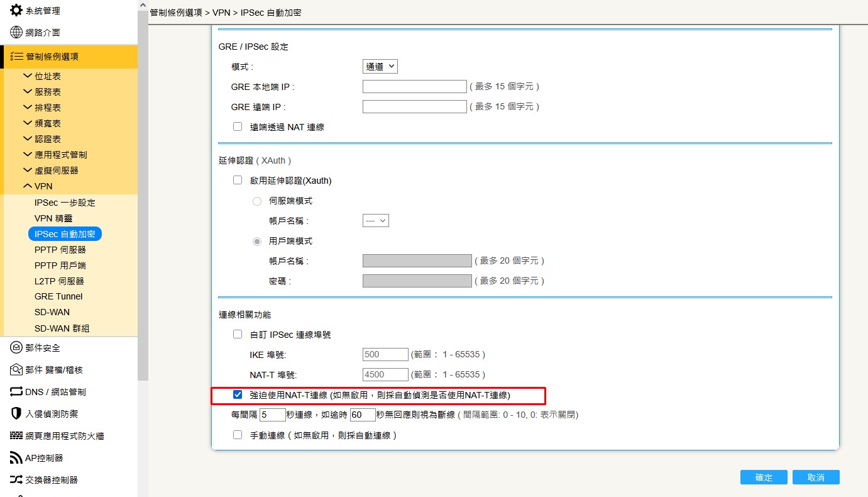Screen dimensions: 868x497
Task: Click the GRE 本地端 IP input field
Action: point(414,87)
